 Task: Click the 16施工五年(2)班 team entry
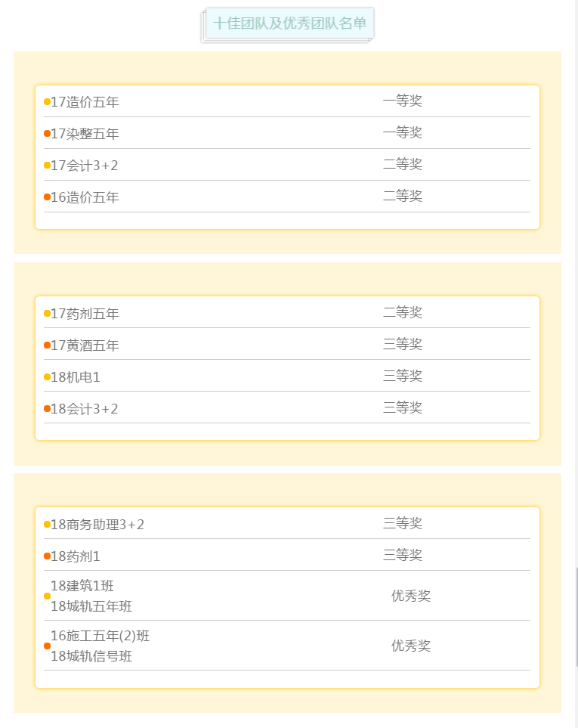tap(94, 636)
